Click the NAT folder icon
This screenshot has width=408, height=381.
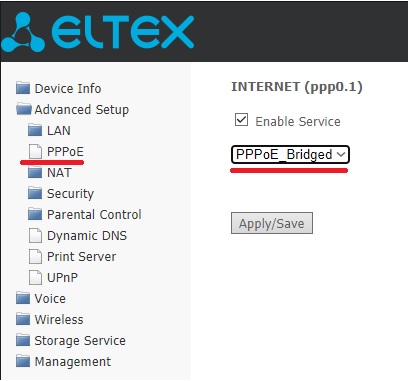click(x=35, y=172)
